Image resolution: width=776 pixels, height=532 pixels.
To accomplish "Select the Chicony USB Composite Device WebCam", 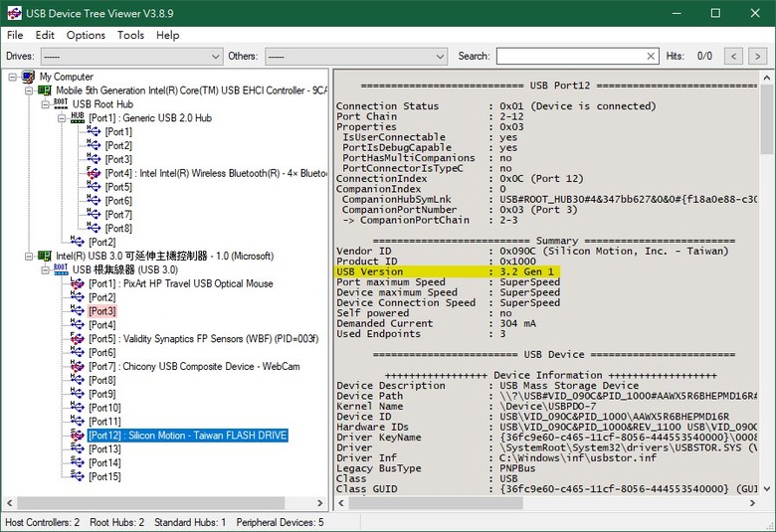I will click(194, 366).
